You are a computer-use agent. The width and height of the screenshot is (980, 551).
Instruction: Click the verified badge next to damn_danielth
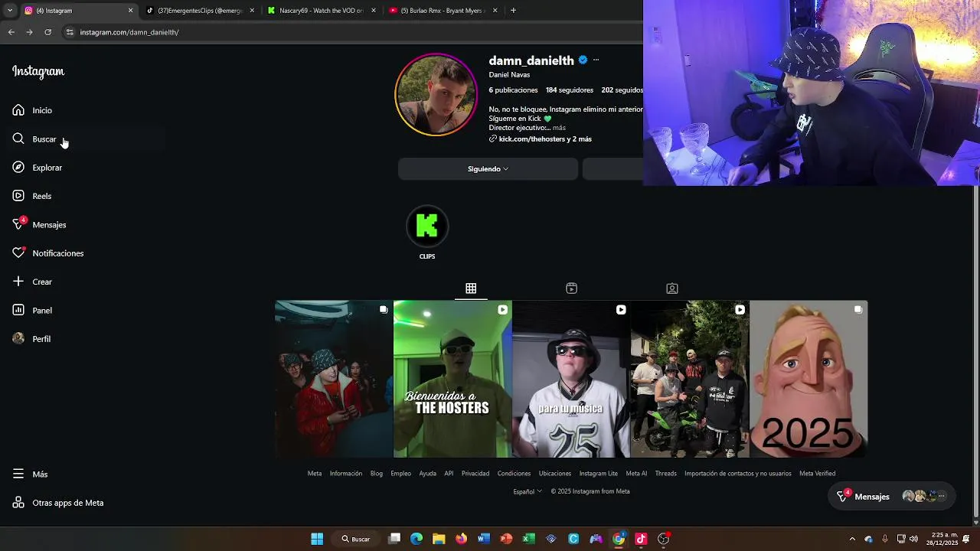tap(583, 60)
